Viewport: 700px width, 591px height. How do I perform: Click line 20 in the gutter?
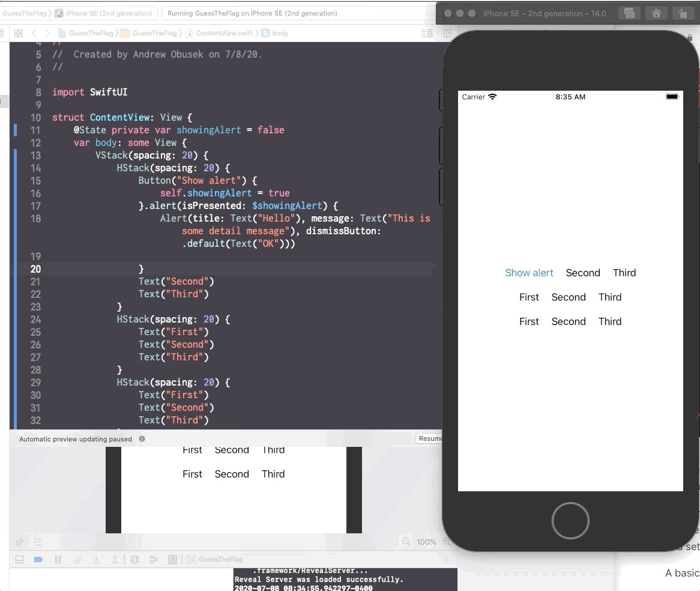[x=35, y=269]
